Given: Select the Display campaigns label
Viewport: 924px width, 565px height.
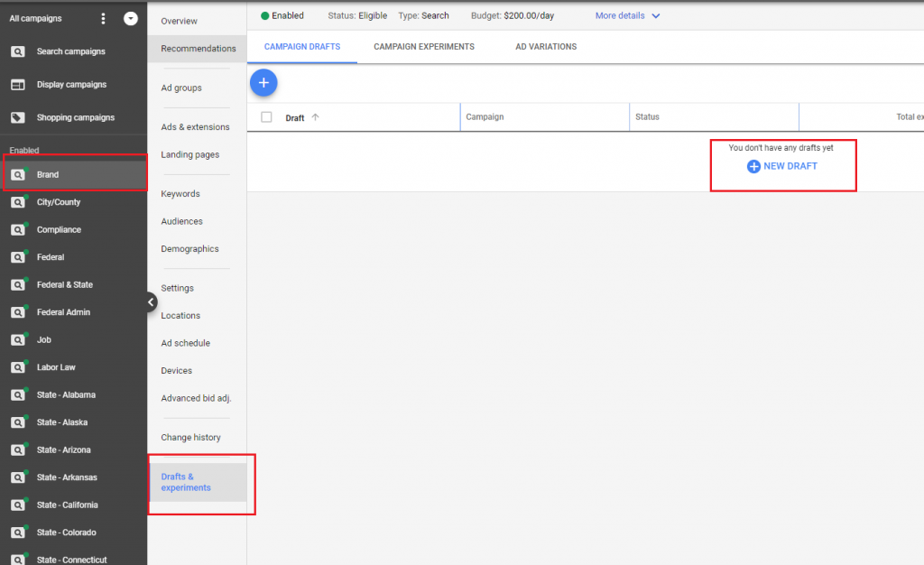Looking at the screenshot, I should tap(71, 85).
